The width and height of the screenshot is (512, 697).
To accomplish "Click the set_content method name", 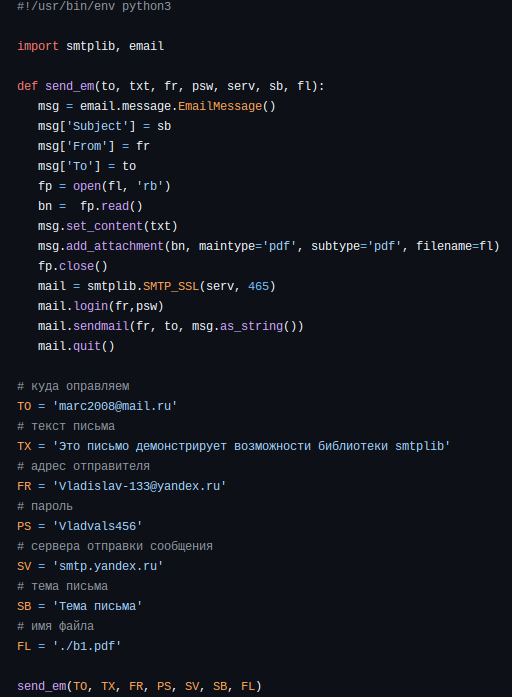I will [104, 226].
